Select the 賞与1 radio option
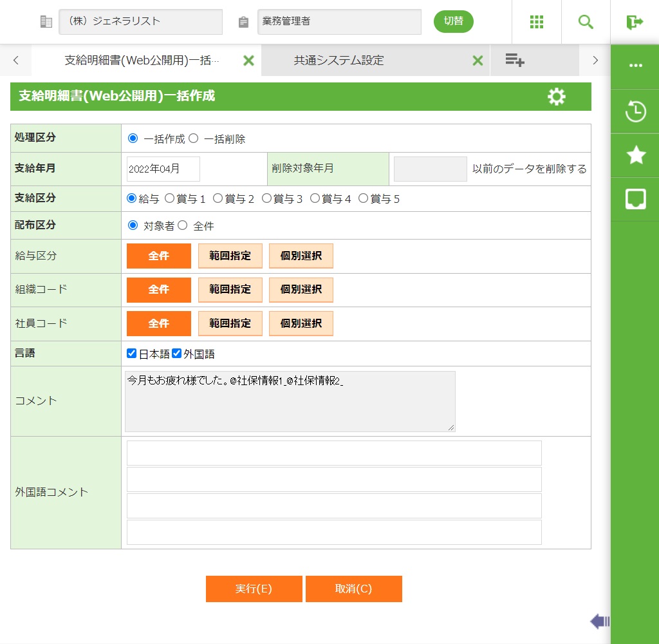This screenshot has width=659, height=644. [x=170, y=198]
